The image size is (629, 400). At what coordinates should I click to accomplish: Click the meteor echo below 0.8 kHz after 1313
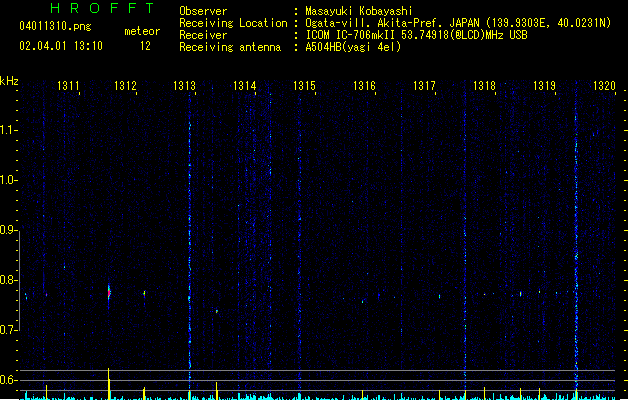click(x=217, y=311)
